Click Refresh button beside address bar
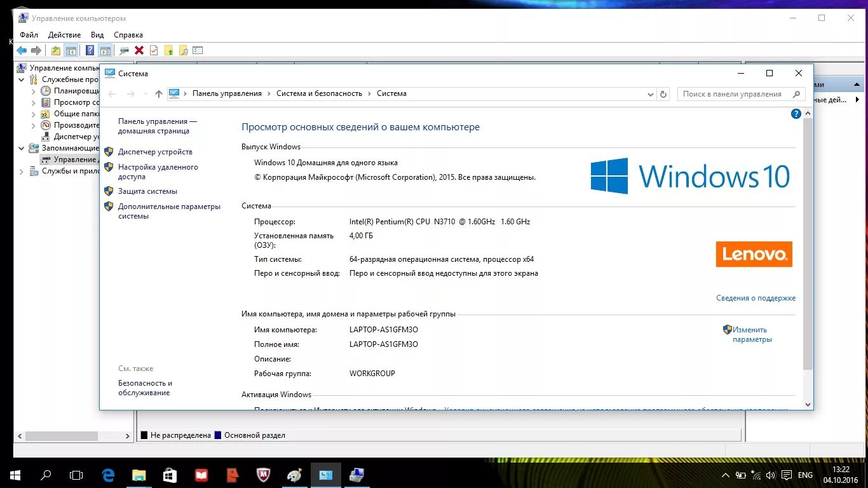Viewport: 868px width, 488px height. 663,94
